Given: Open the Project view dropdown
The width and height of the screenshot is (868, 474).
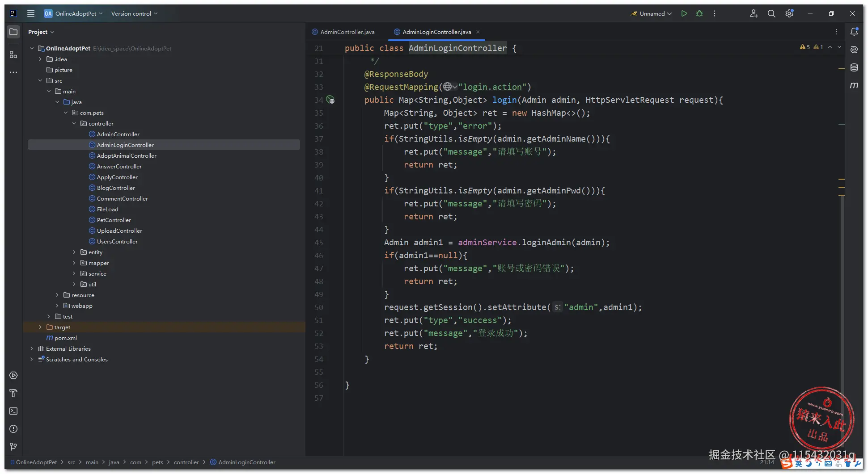Looking at the screenshot, I should click(41, 32).
